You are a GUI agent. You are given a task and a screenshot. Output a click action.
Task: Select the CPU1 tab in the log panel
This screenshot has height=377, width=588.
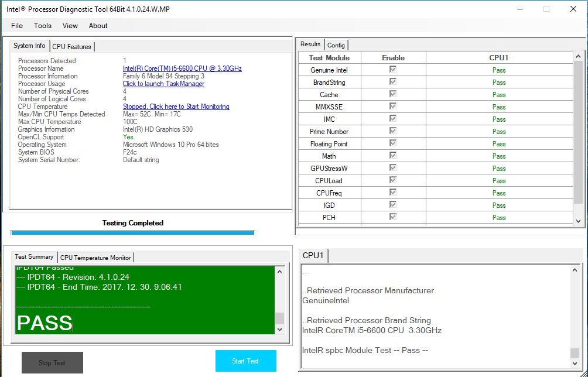tap(313, 255)
